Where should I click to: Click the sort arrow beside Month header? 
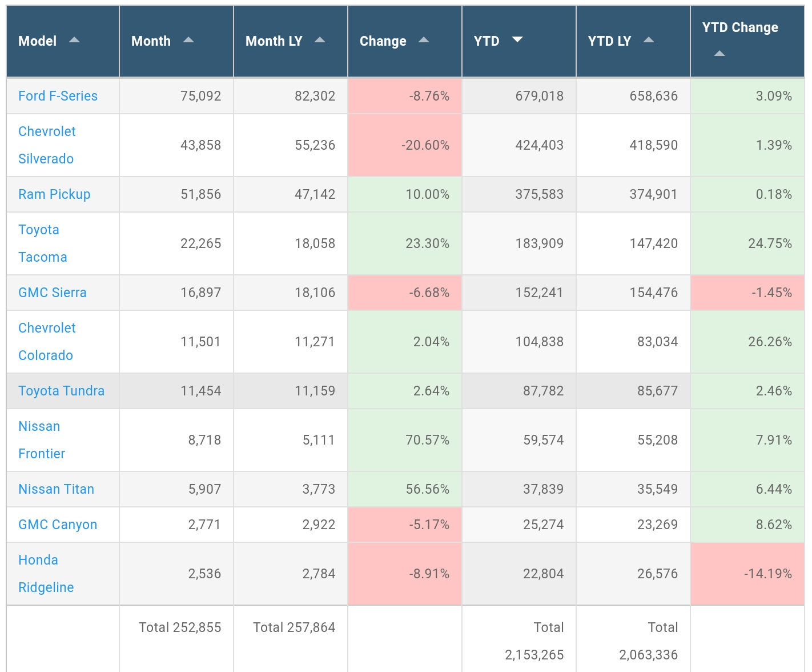point(188,40)
